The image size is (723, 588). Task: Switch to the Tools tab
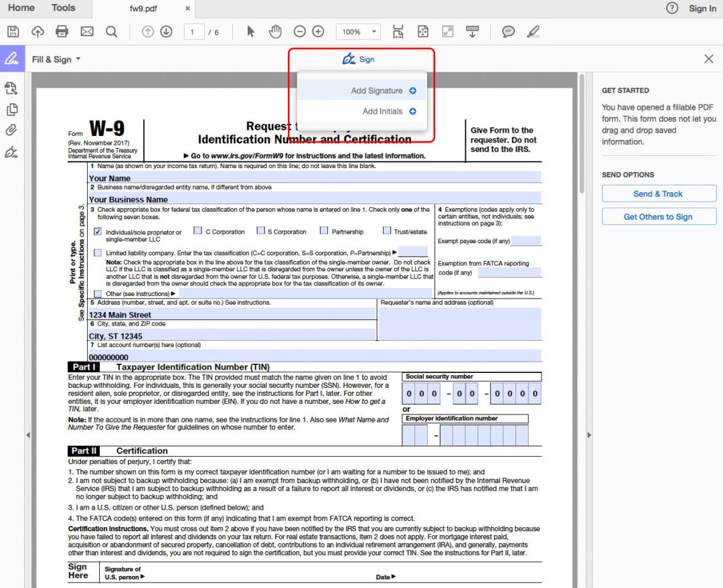click(x=63, y=8)
